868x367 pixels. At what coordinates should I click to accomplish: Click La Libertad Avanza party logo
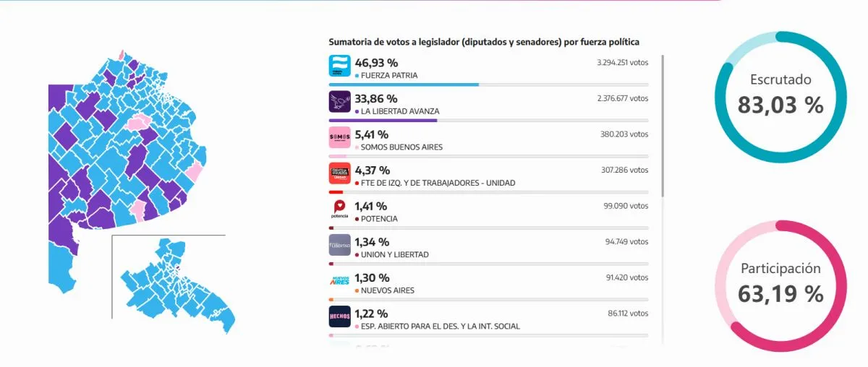pos(340,103)
